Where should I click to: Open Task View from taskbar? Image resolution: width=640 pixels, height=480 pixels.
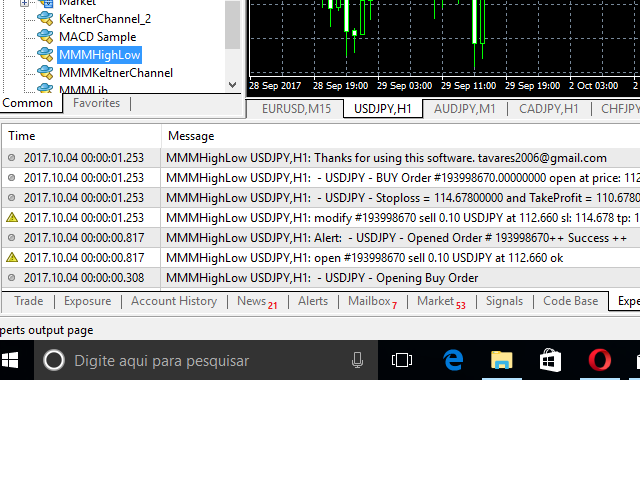pyautogui.click(x=402, y=360)
